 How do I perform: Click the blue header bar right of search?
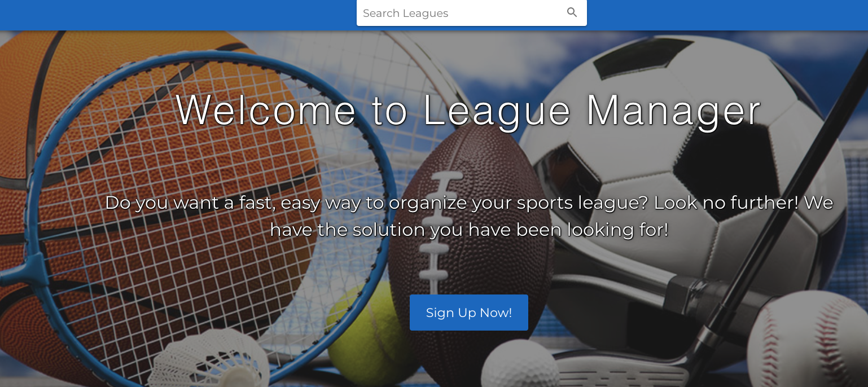(727, 15)
